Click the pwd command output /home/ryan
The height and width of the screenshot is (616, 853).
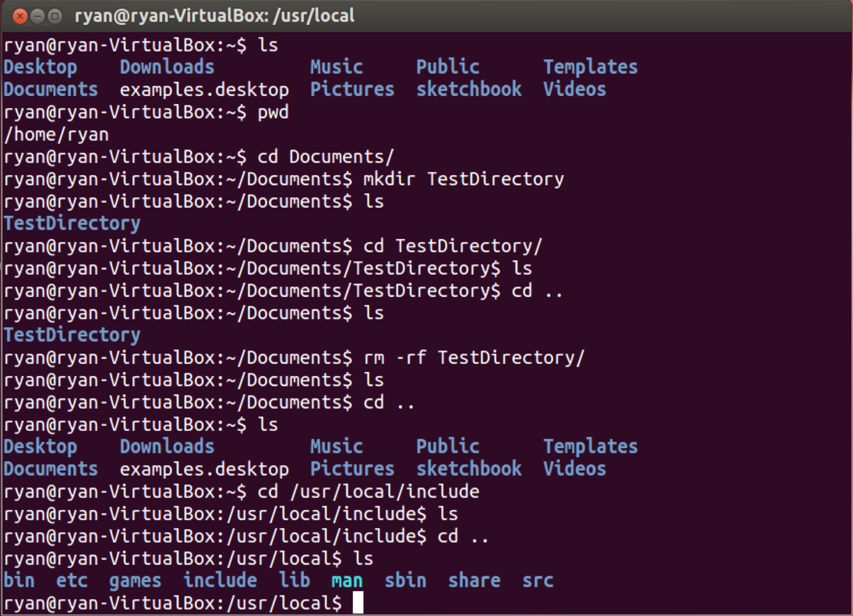[56, 134]
